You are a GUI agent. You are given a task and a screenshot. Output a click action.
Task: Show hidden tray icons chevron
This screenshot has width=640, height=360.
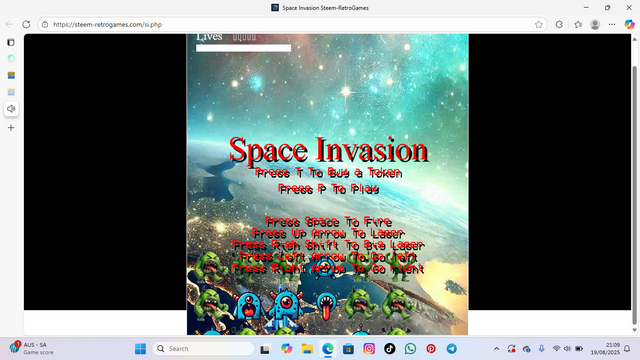pos(496,349)
